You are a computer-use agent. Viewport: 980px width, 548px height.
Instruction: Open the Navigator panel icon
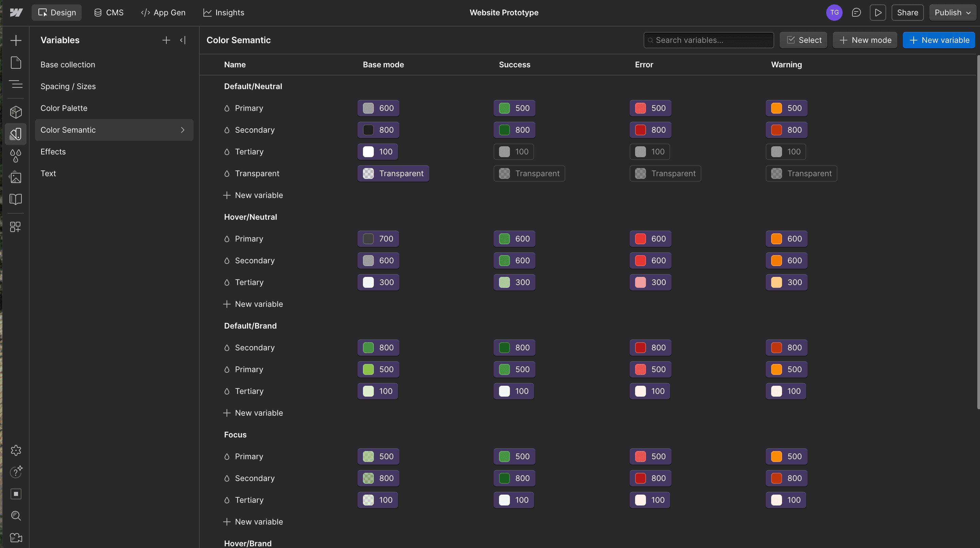tap(16, 84)
